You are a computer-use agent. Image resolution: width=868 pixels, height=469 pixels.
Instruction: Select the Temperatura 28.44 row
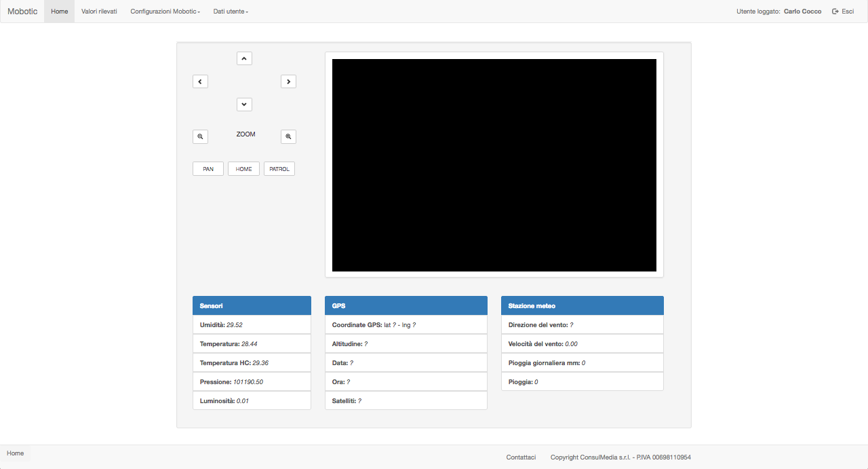point(252,343)
